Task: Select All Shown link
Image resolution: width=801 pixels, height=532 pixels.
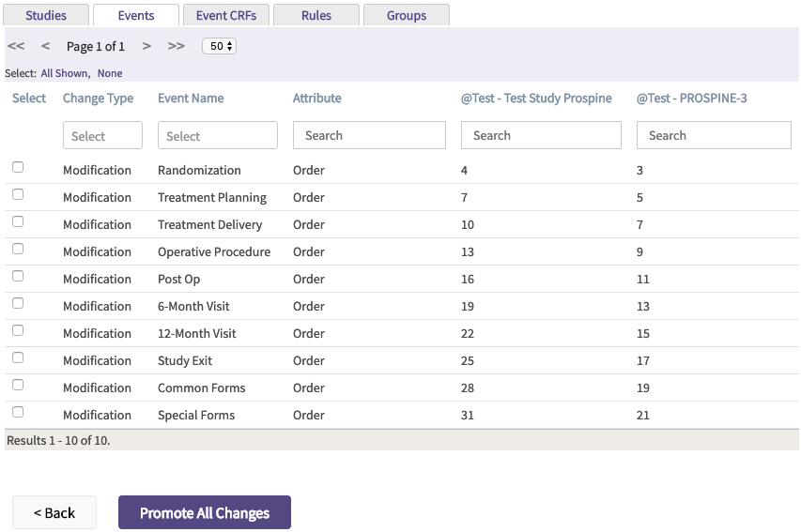Action: (65, 73)
